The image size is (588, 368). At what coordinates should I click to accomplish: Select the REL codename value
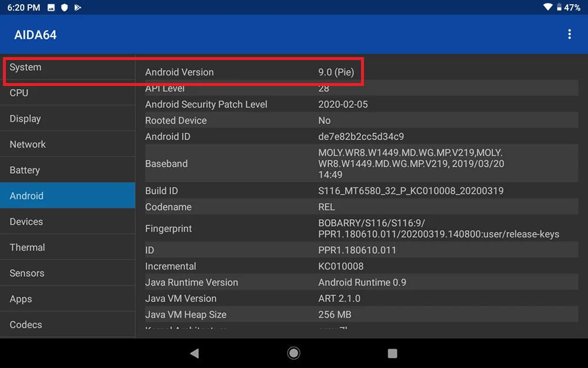pos(326,207)
